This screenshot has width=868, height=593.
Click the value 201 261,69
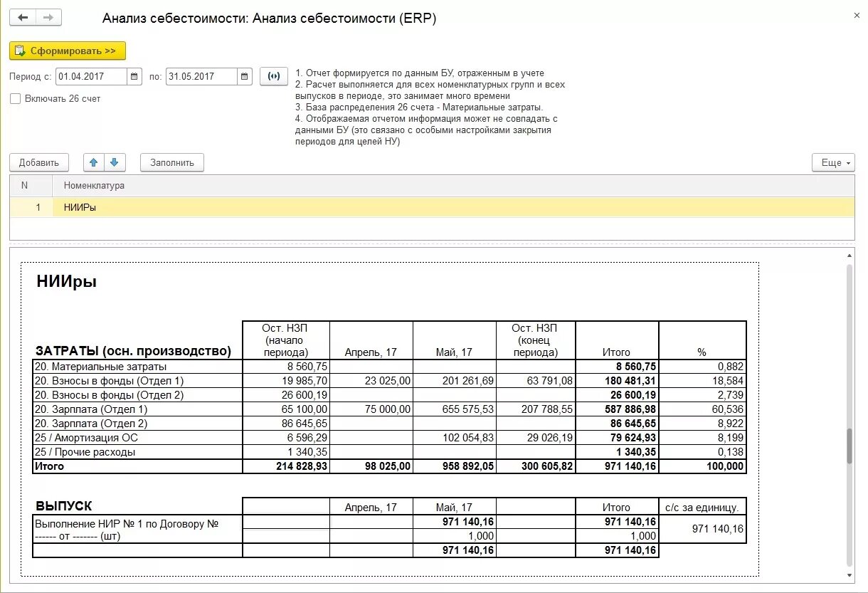pos(468,381)
